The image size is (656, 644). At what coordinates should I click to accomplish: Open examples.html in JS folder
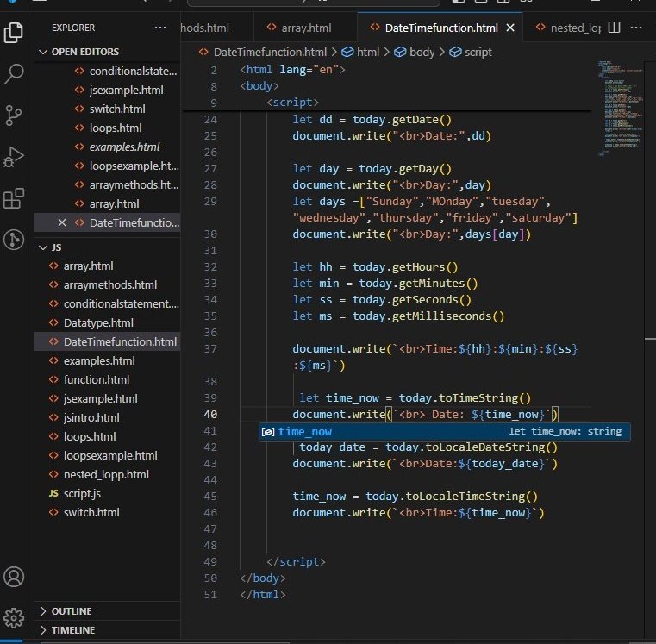[107, 360]
